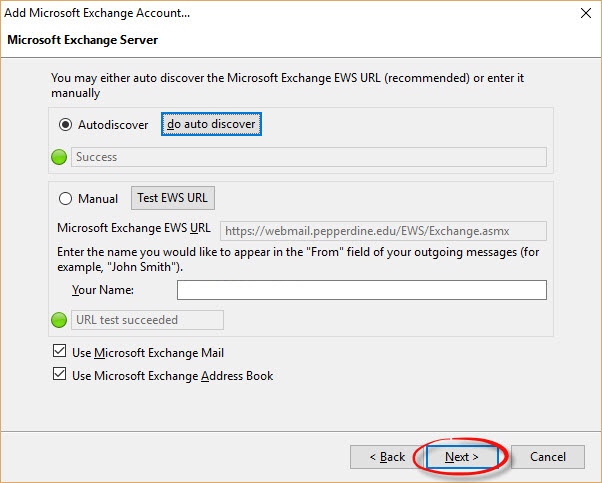Close the Add Microsoft Exchange Account dialog
602x483 pixels.
point(583,14)
